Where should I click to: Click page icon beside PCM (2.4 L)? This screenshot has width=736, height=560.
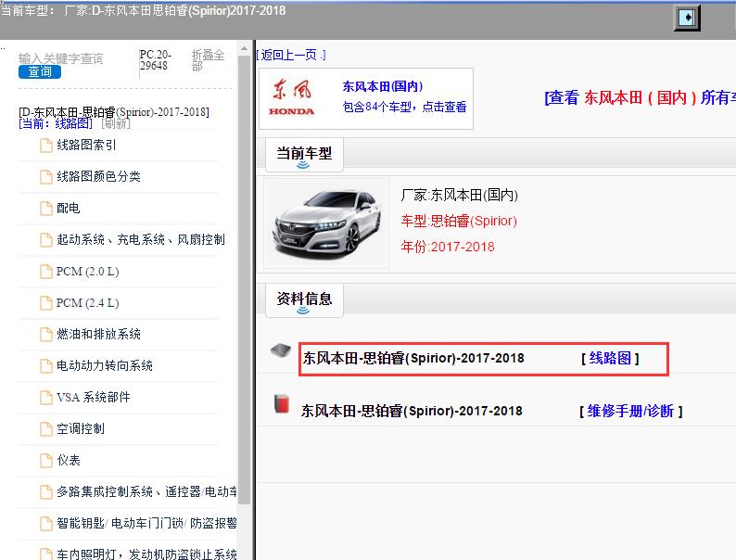[x=46, y=303]
